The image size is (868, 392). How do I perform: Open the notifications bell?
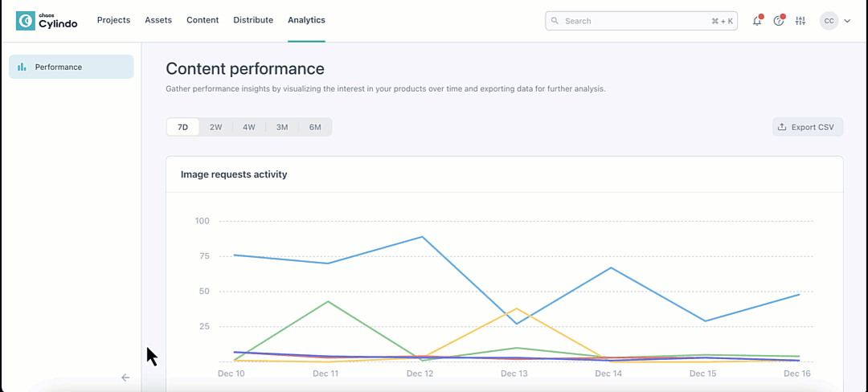756,21
